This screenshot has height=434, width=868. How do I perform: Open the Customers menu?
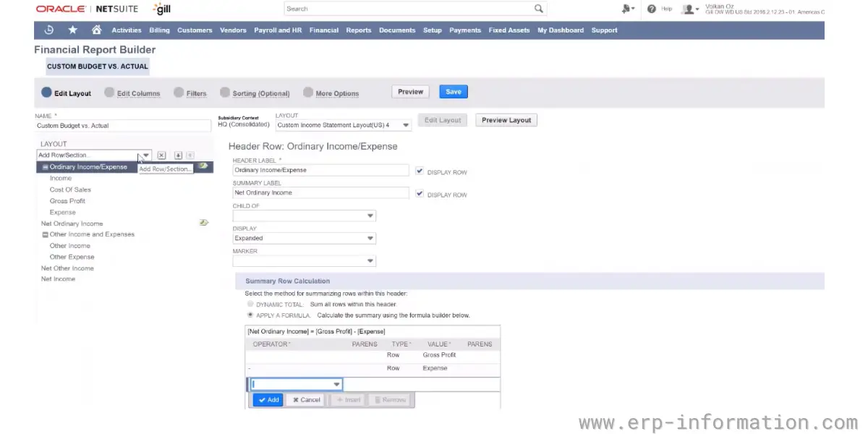click(x=195, y=30)
